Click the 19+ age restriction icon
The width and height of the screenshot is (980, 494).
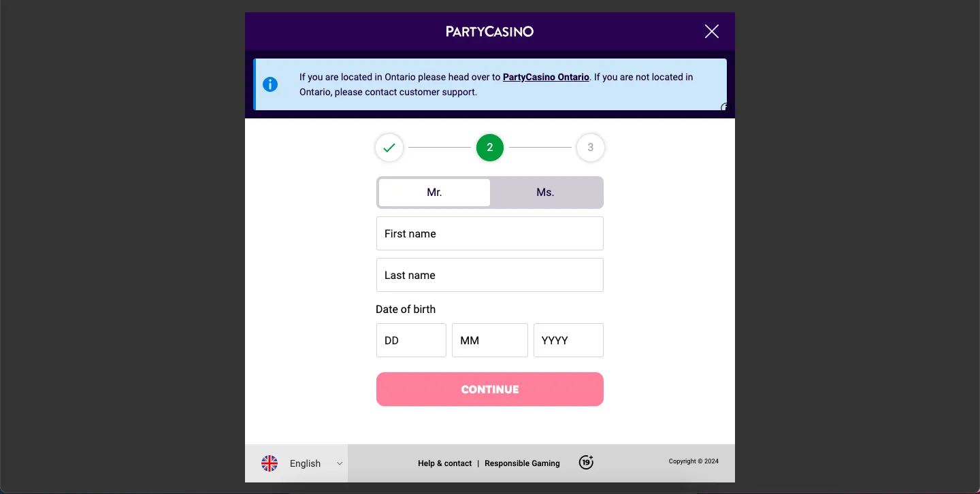(x=586, y=463)
